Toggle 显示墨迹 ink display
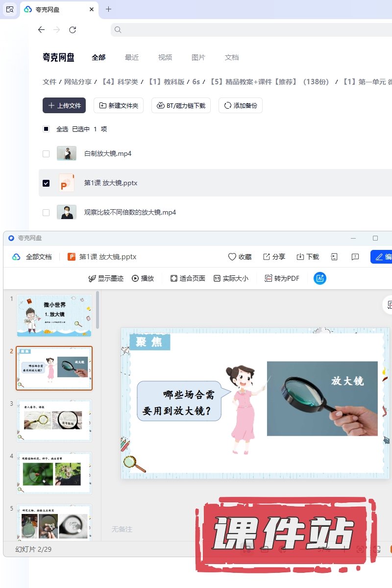This screenshot has height=588, width=392. click(x=105, y=278)
